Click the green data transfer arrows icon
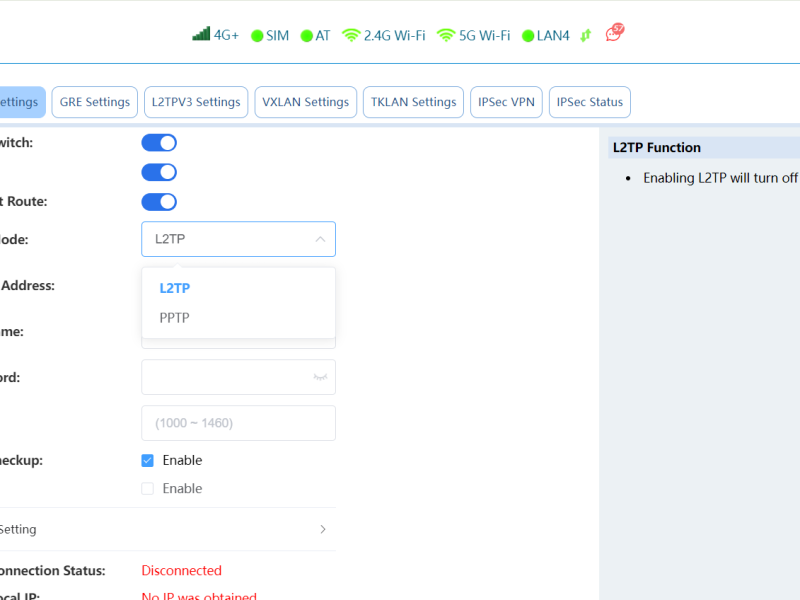Screen dimensions: 800x600 pyautogui.click(x=586, y=35)
